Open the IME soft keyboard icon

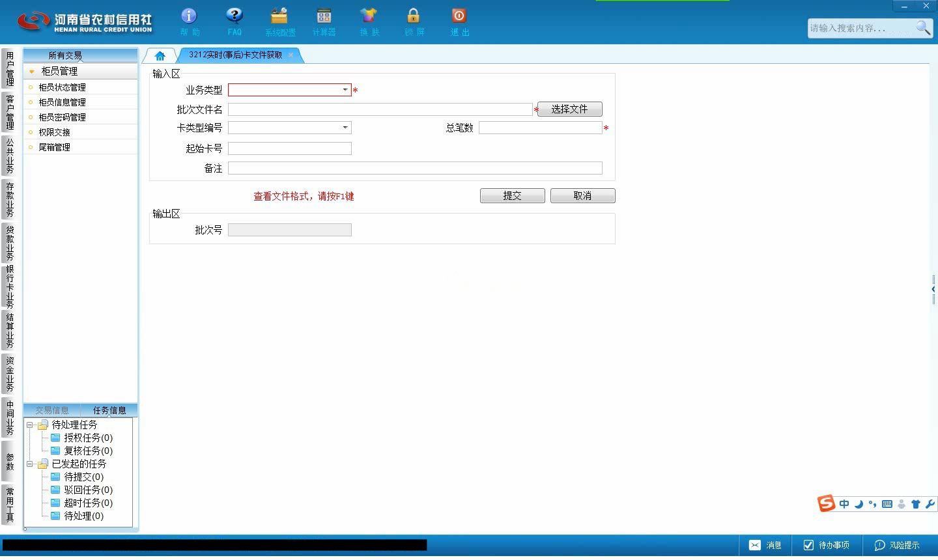(x=887, y=504)
